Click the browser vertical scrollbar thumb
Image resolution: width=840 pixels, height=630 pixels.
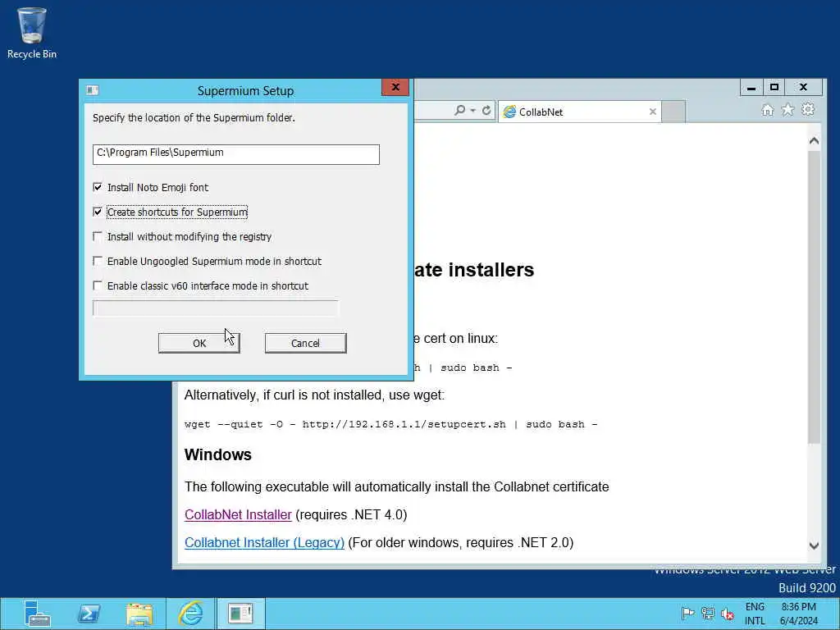point(814,297)
